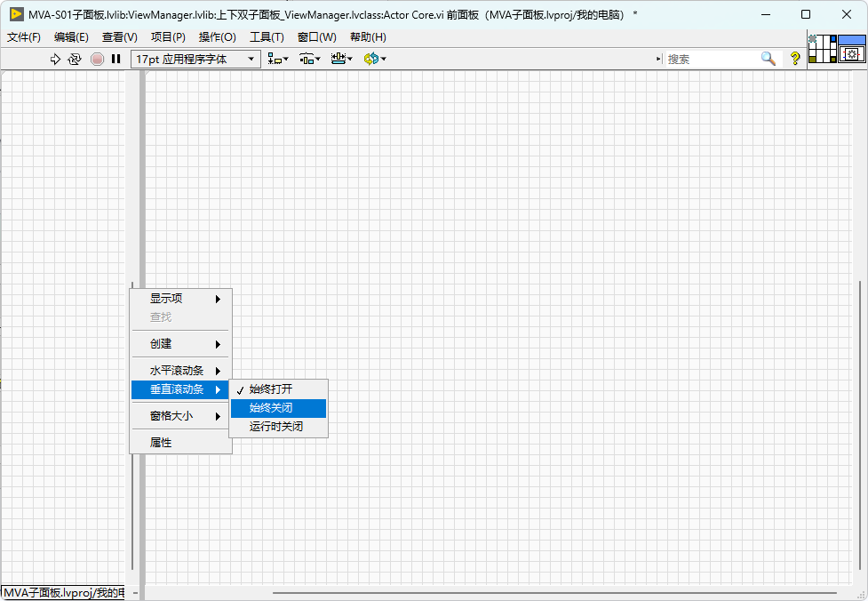
Task: Open the 项目(P) menu
Action: pyautogui.click(x=168, y=37)
